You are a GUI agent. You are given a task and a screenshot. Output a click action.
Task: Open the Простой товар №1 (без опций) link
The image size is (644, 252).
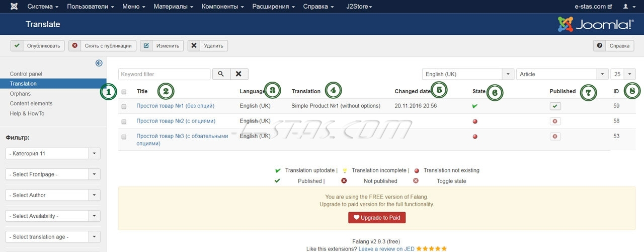point(176,106)
